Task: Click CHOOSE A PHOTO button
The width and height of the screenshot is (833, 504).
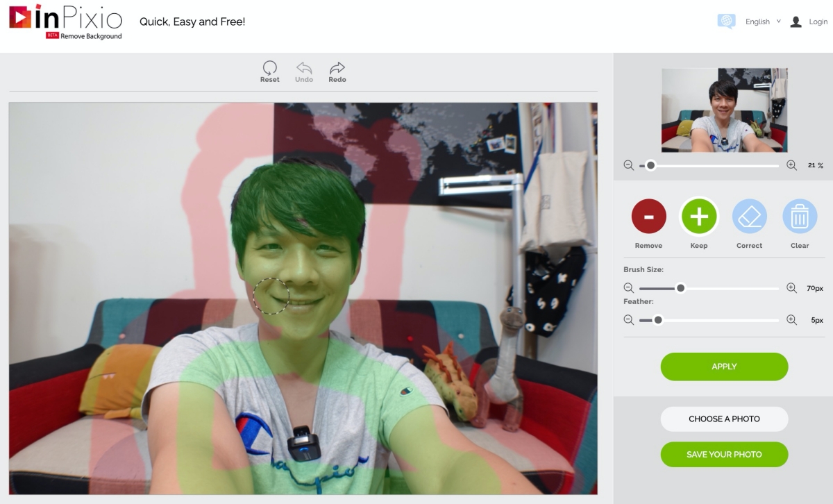Action: coord(724,419)
